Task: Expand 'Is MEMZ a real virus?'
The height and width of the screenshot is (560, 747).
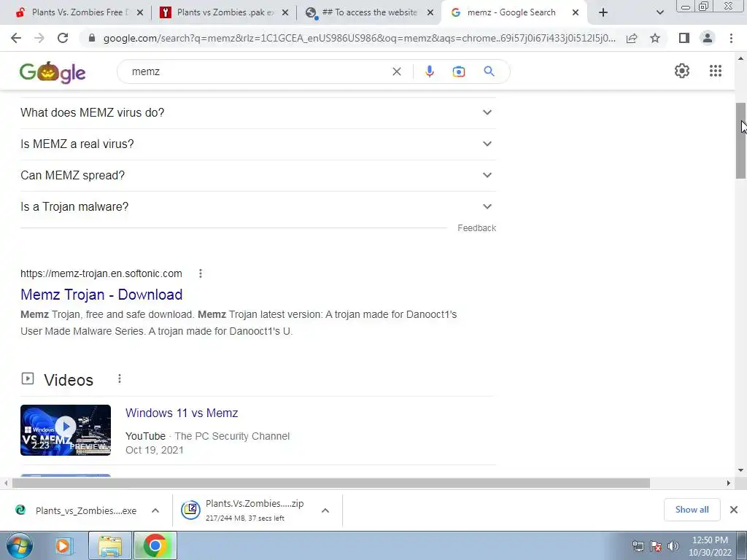Action: click(x=258, y=144)
